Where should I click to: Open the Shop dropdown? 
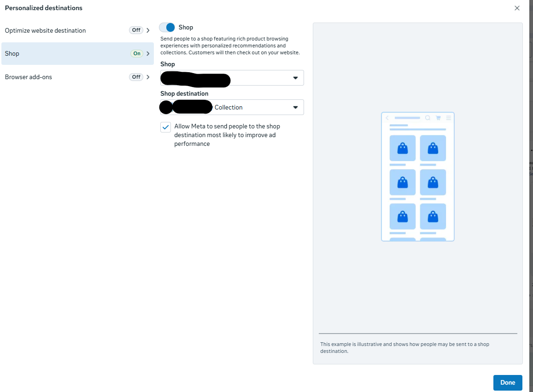click(x=232, y=78)
